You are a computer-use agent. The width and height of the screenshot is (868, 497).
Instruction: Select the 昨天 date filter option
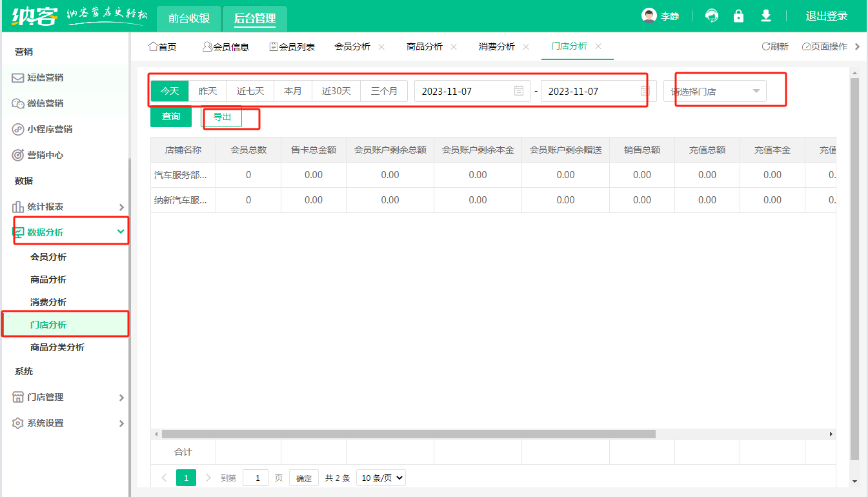pos(208,90)
